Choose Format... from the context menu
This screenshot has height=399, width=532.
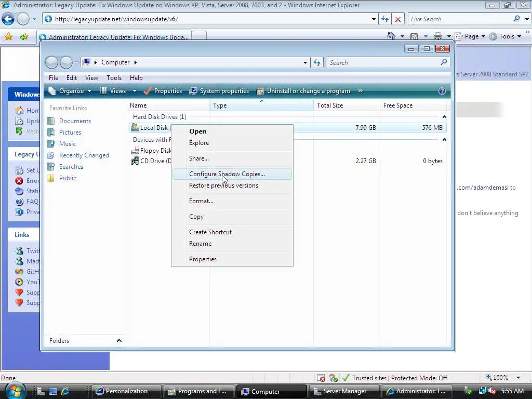point(201,201)
